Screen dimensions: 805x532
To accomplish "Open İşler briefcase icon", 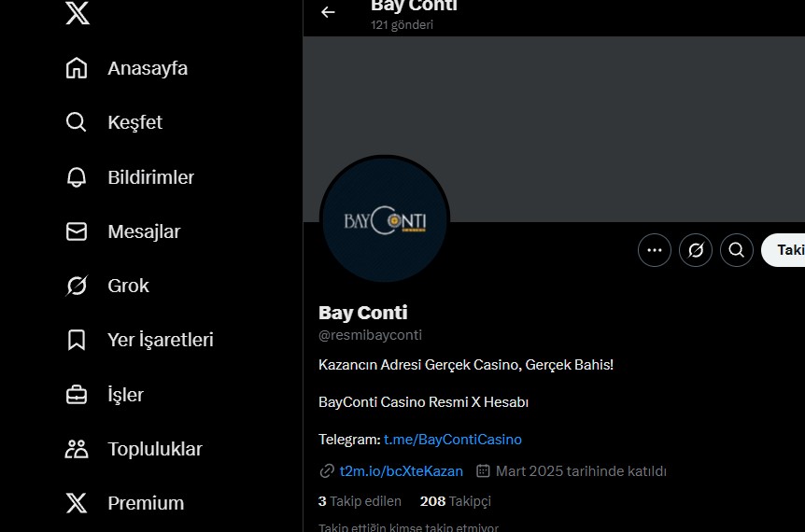I will pyautogui.click(x=77, y=395).
